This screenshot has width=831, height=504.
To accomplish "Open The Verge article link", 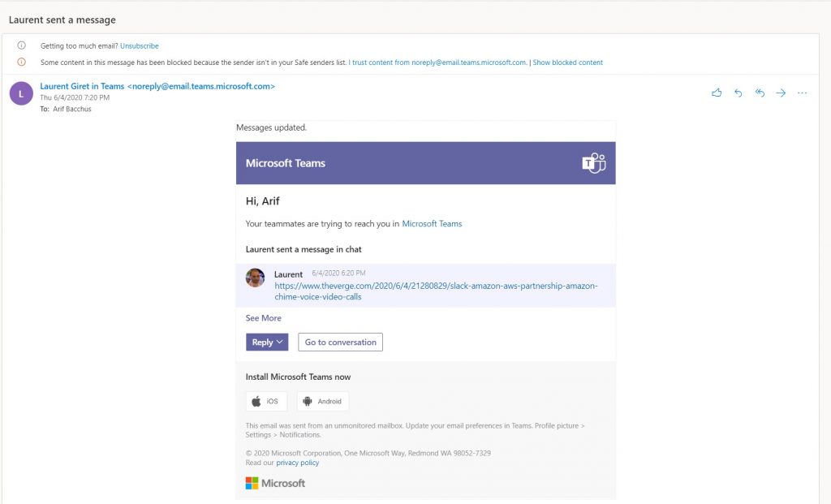I will (436, 291).
